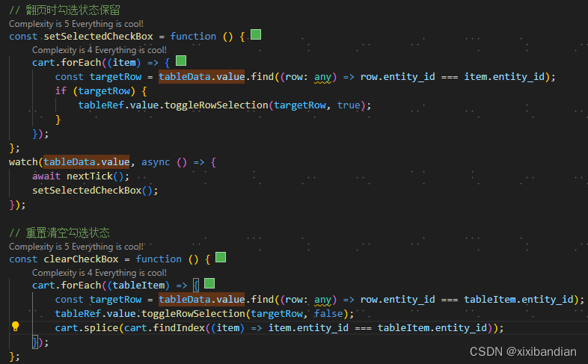Click 'setSelectedCheckBox' in its const declaration

pyautogui.click(x=98, y=37)
